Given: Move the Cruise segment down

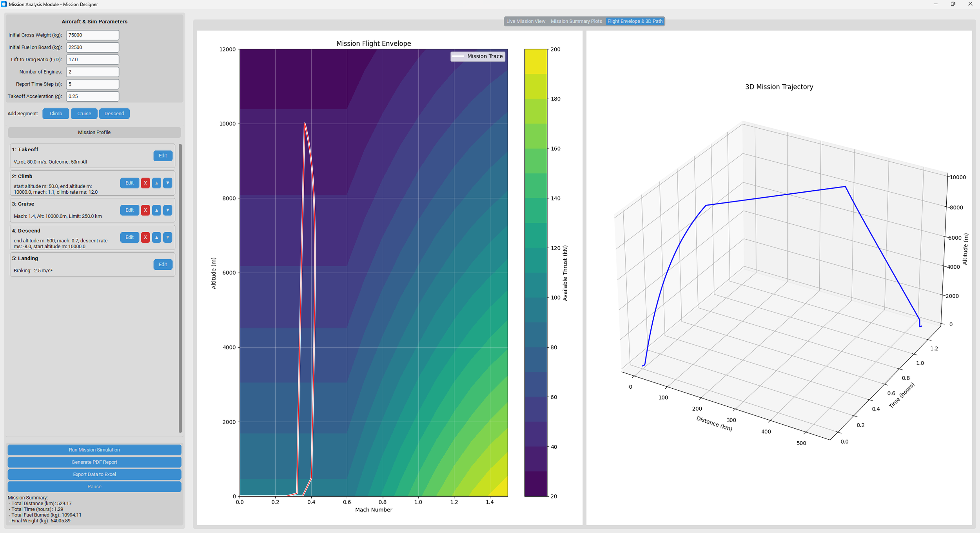Looking at the screenshot, I should (x=167, y=210).
